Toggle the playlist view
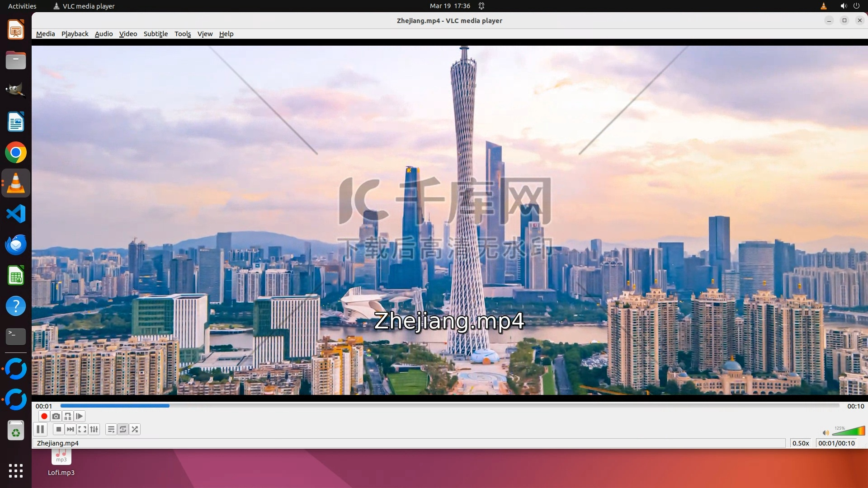The height and width of the screenshot is (488, 868). [111, 429]
